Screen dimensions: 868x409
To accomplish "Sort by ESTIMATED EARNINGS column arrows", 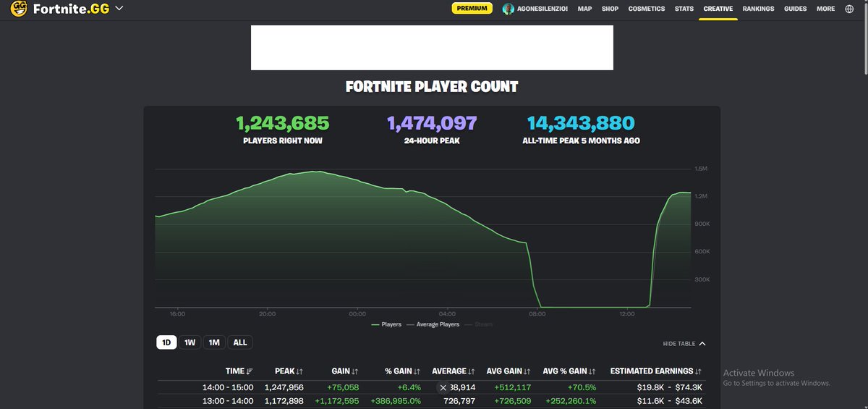I will tap(698, 371).
